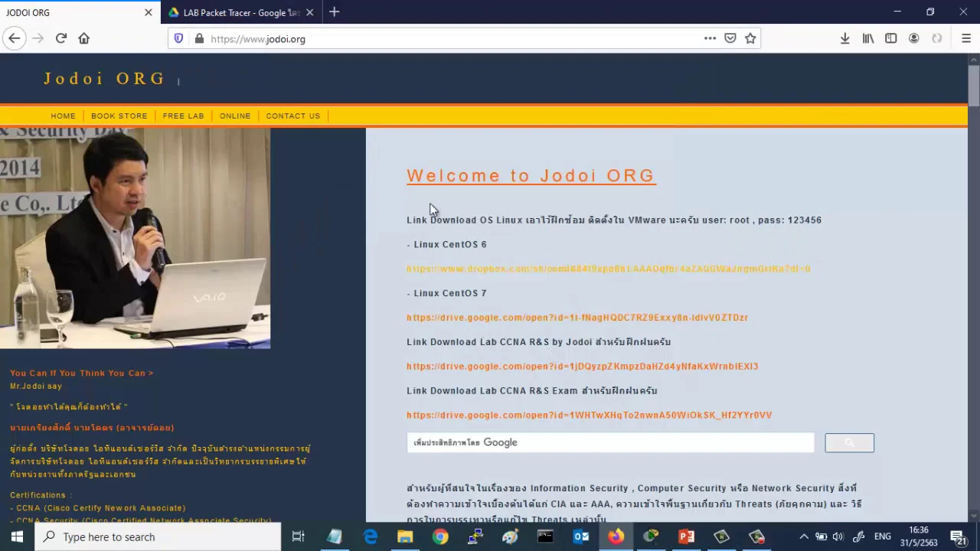Open Outlook from taskbar

[x=581, y=536]
